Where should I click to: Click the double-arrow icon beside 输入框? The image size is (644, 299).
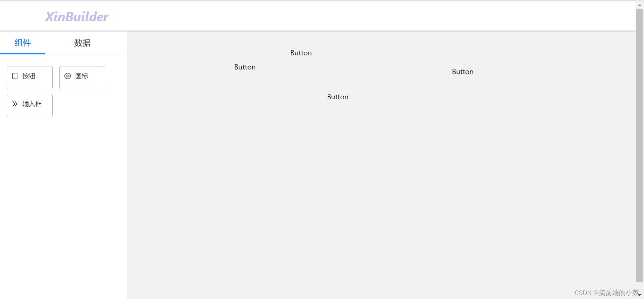point(15,104)
